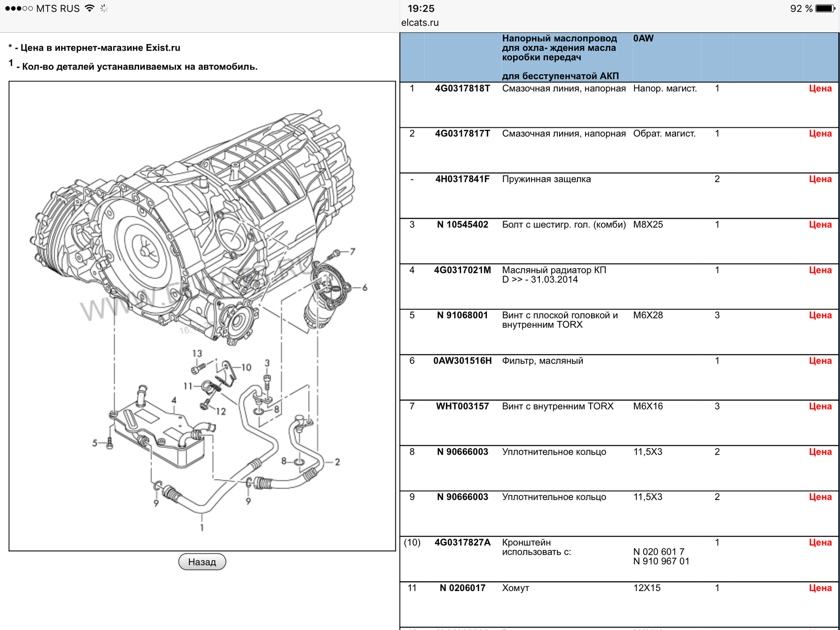The width and height of the screenshot is (840, 630).
Task: Tap callout number 4 on oil cooler
Action: click(174, 400)
